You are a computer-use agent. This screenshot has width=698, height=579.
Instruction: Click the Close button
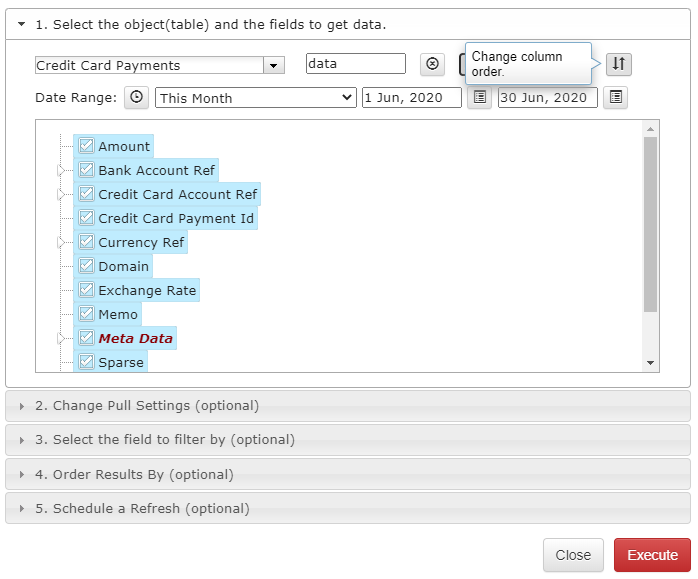pyautogui.click(x=573, y=555)
